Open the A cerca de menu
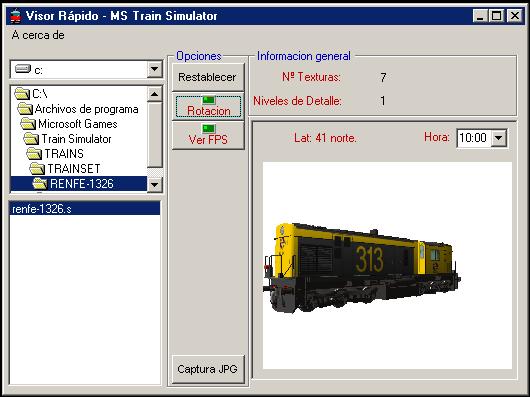The height and width of the screenshot is (397, 530). (38, 35)
